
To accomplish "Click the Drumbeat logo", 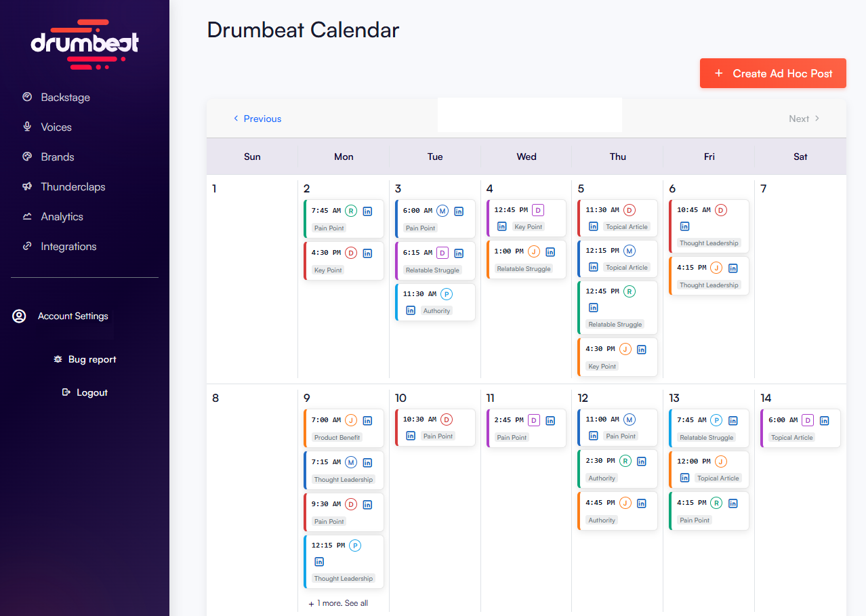I will 85,44.
